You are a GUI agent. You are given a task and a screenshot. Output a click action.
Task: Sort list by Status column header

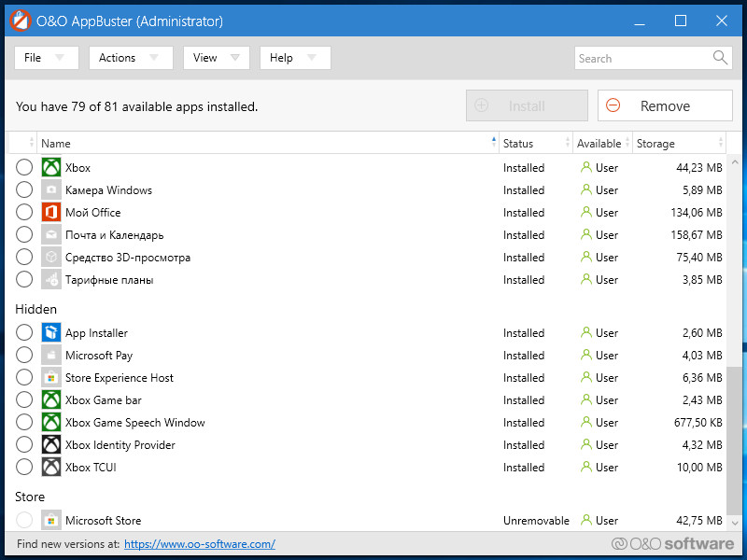pyautogui.click(x=535, y=143)
